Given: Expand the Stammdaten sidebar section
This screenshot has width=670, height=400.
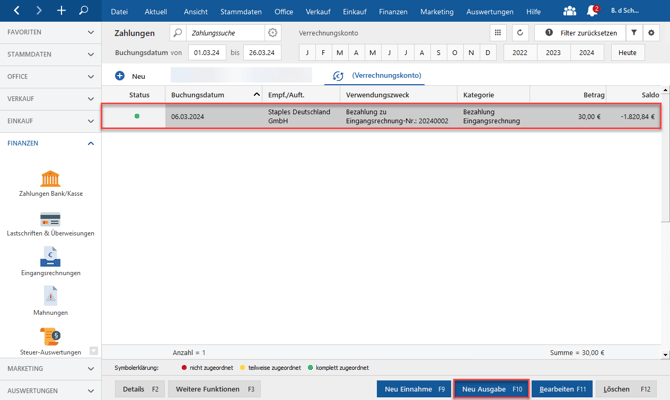Looking at the screenshot, I should pyautogui.click(x=50, y=54).
